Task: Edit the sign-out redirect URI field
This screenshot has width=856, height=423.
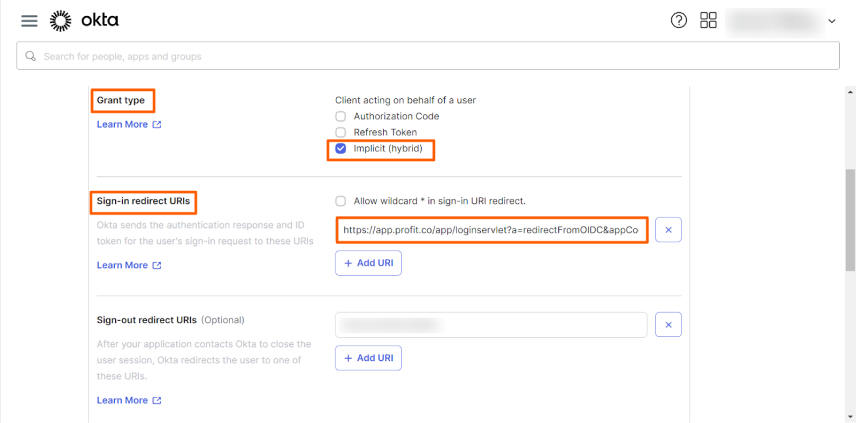Action: pos(491,325)
